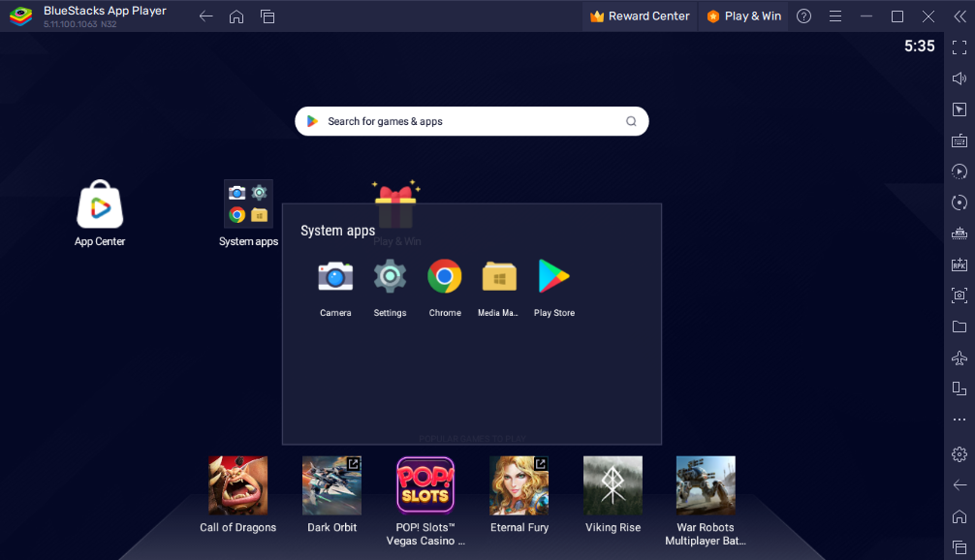Open Viking Rise game
The height and width of the screenshot is (560, 975).
pyautogui.click(x=613, y=485)
